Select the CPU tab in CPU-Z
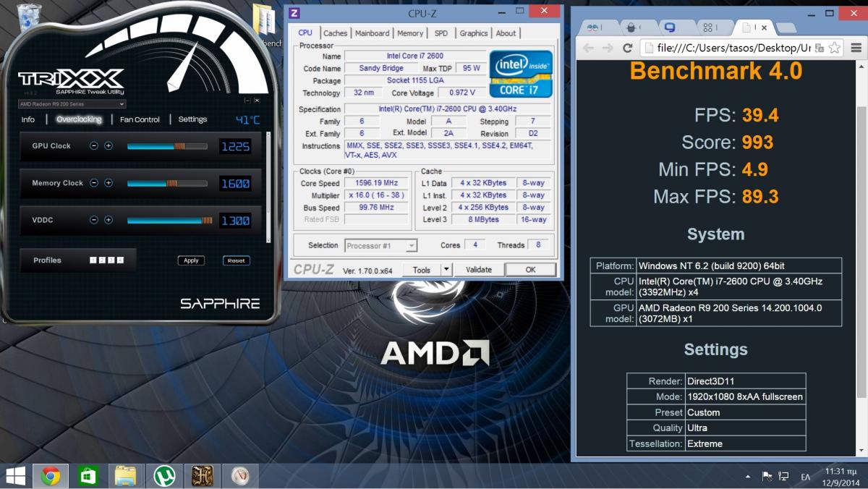 tap(305, 33)
